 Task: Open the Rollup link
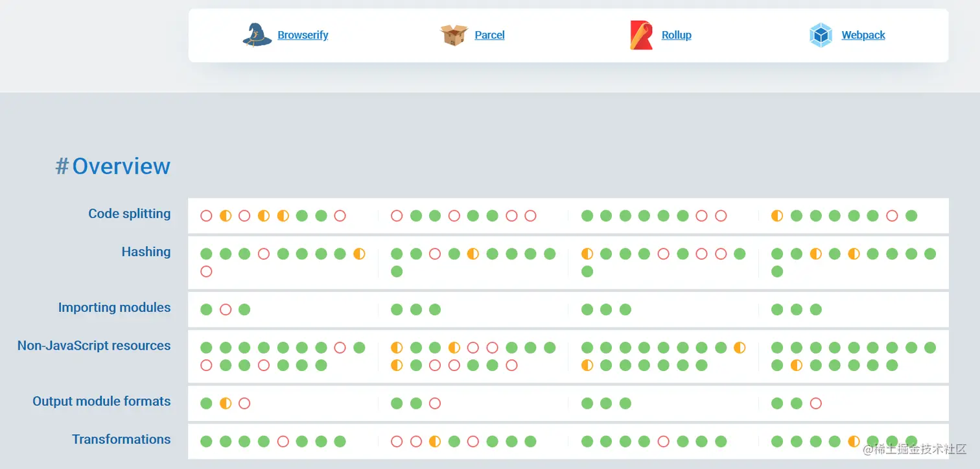[x=676, y=35]
